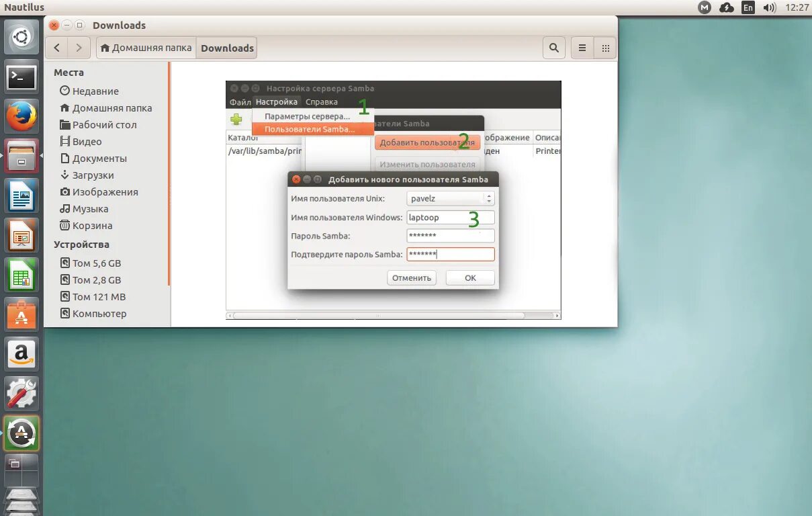This screenshot has width=812, height=516.
Task: Open System Settings from the launcher
Action: pos(22,394)
